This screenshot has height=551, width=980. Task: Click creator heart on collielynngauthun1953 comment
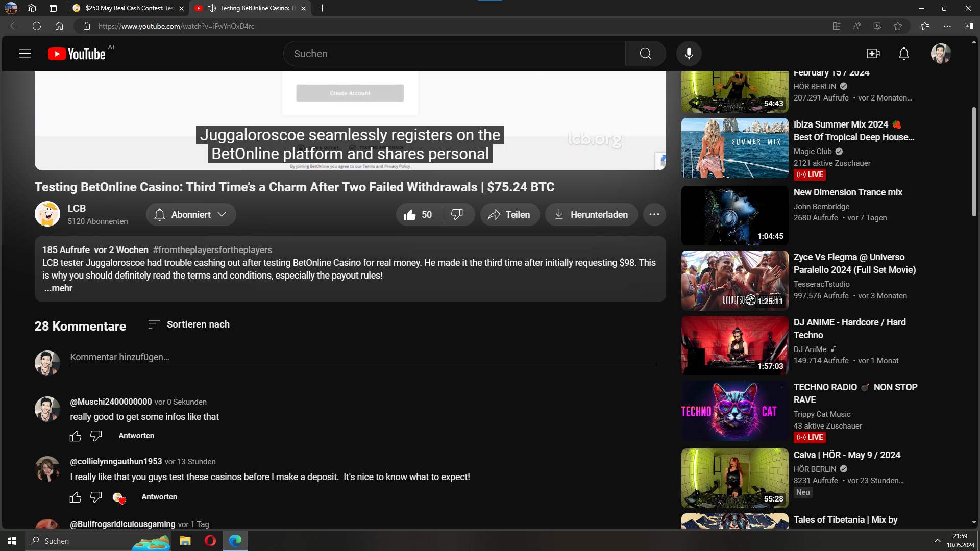(x=119, y=498)
